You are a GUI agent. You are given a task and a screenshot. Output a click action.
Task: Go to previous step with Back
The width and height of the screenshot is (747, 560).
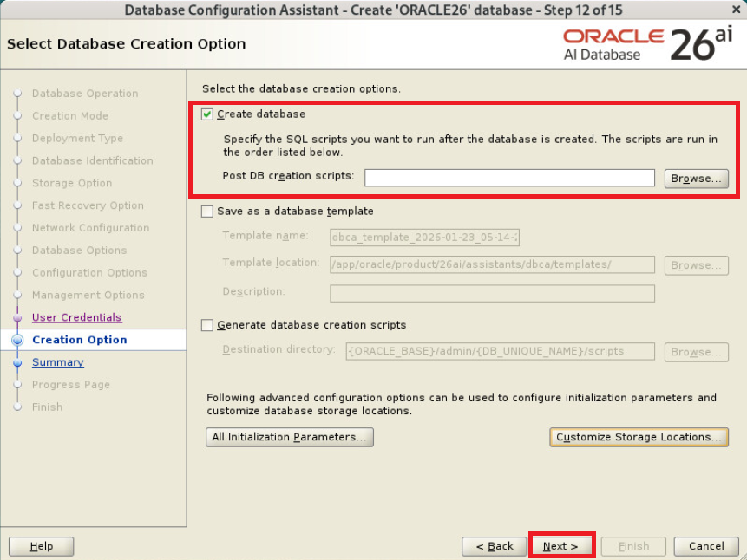point(494,546)
